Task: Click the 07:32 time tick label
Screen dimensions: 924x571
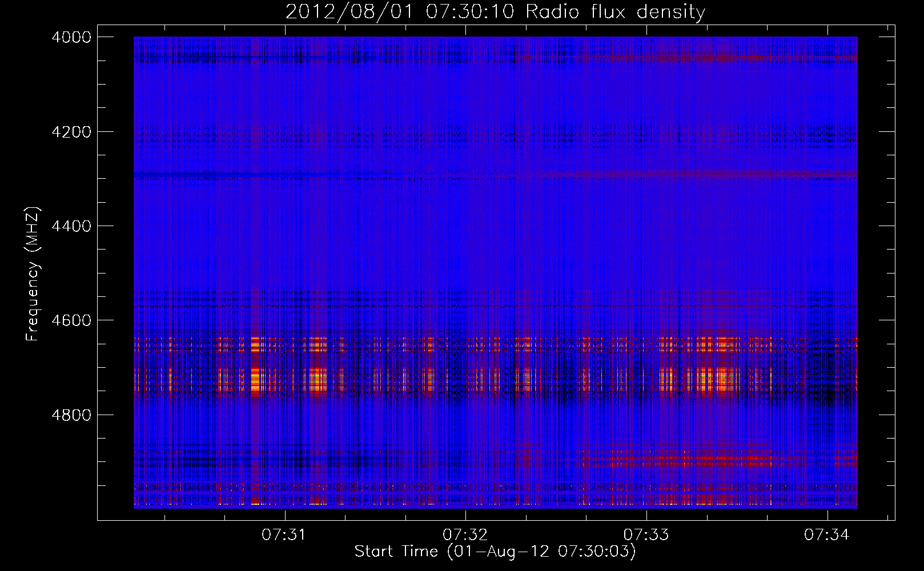Action: [465, 534]
